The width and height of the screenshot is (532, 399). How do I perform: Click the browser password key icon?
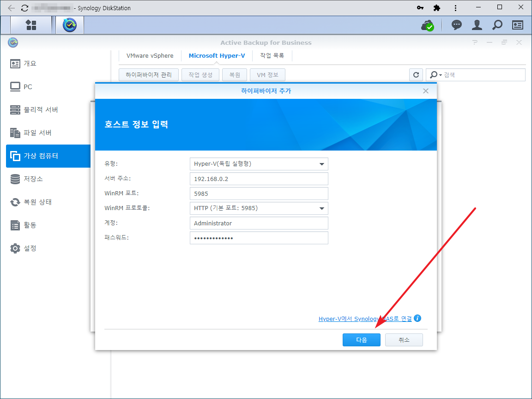[420, 8]
